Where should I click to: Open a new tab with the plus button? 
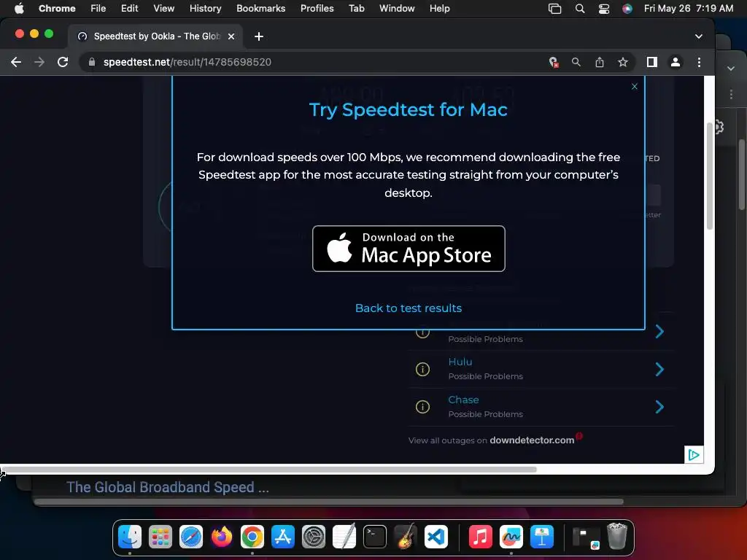(259, 36)
